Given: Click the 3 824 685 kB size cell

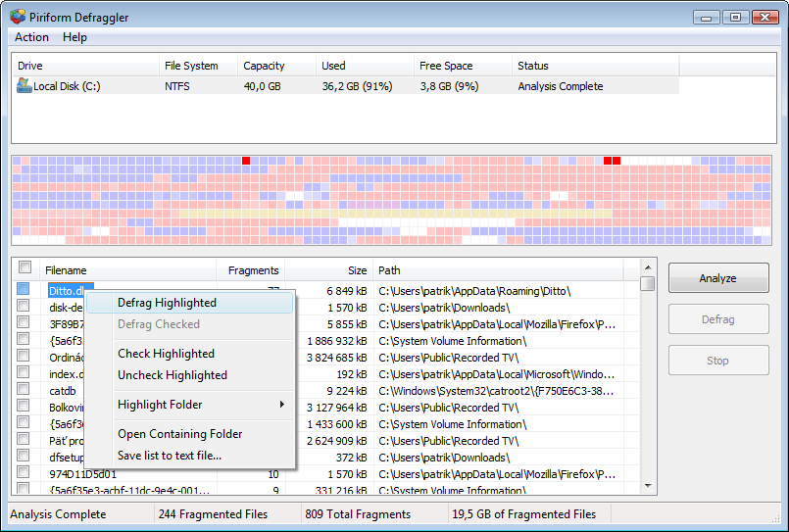Looking at the screenshot, I should pos(336,358).
